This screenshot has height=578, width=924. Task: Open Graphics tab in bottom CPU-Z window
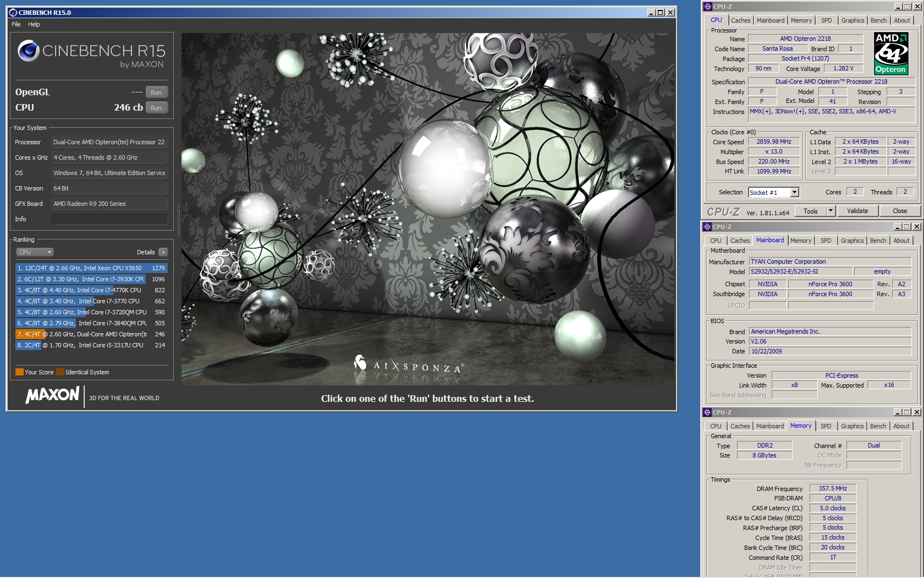[852, 426]
